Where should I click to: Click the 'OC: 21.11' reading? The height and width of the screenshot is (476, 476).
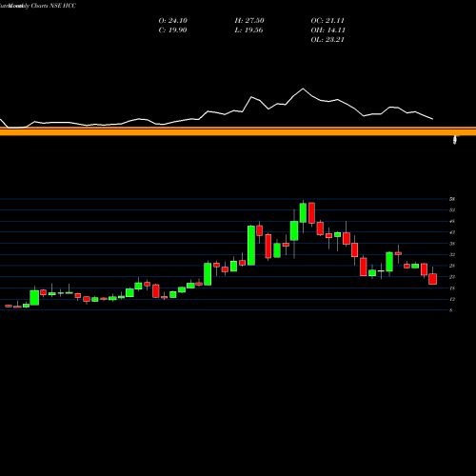[x=327, y=21]
